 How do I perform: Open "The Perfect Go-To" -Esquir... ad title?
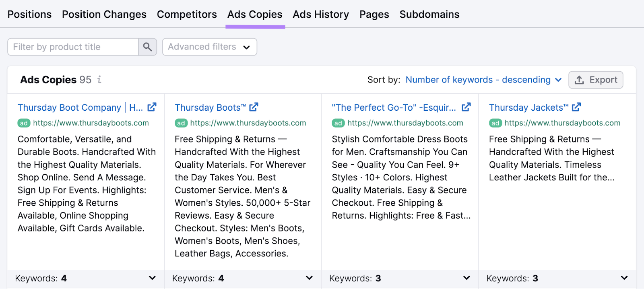[394, 107]
